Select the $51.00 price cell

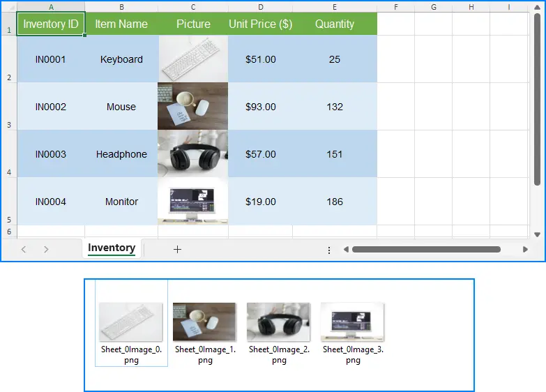pos(261,59)
